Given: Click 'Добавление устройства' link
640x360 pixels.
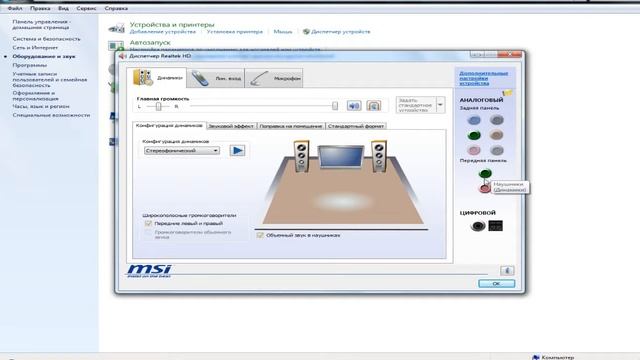Looking at the screenshot, I should 162,31.
